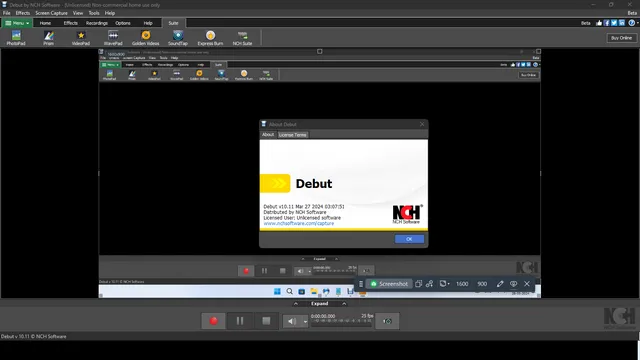Stop recording with the main stop button

click(266, 321)
